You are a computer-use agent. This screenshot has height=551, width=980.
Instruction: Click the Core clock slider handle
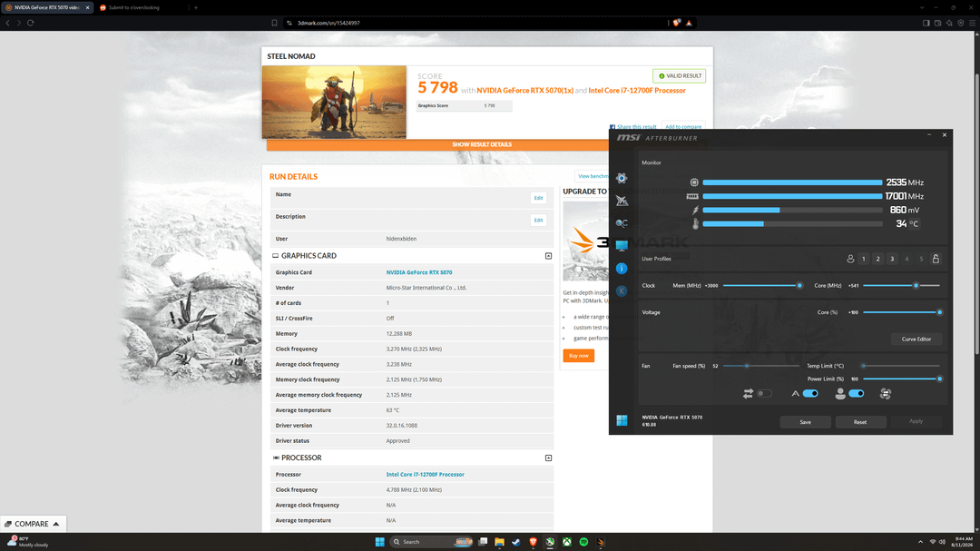tap(916, 286)
